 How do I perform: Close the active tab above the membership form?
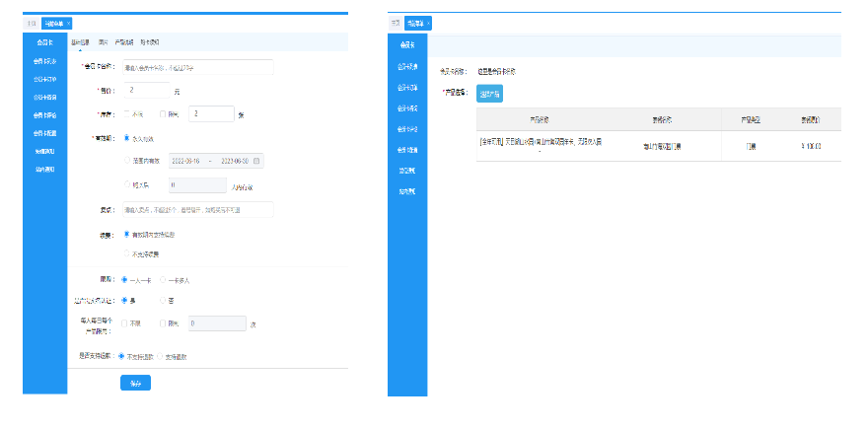tap(68, 22)
